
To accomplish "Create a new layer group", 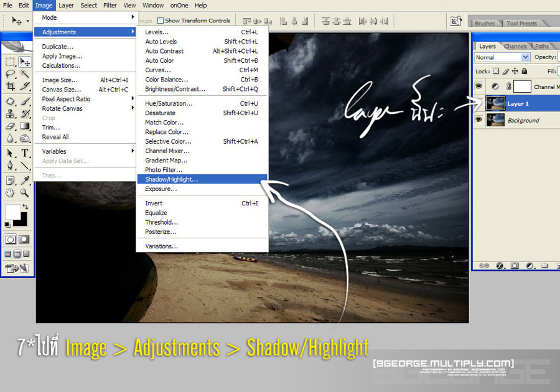I will 544,266.
